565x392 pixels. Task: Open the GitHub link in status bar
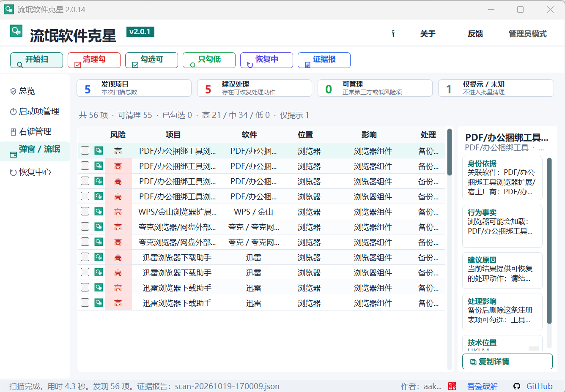tap(539, 386)
